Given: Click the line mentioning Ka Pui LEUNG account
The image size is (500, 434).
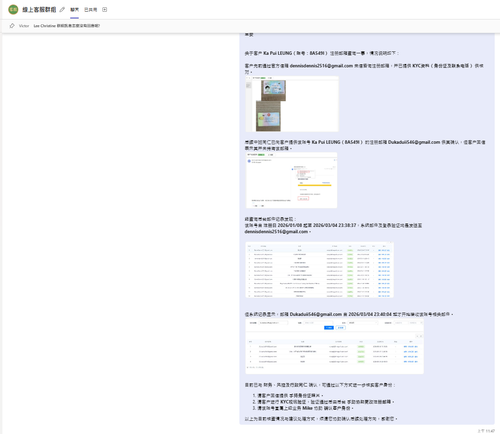Looking at the screenshot, I should (x=322, y=53).
